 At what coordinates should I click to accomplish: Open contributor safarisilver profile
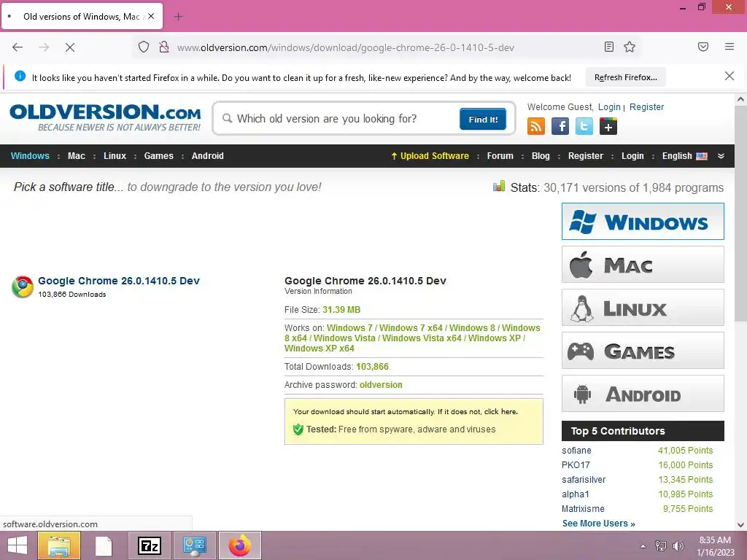(x=584, y=480)
